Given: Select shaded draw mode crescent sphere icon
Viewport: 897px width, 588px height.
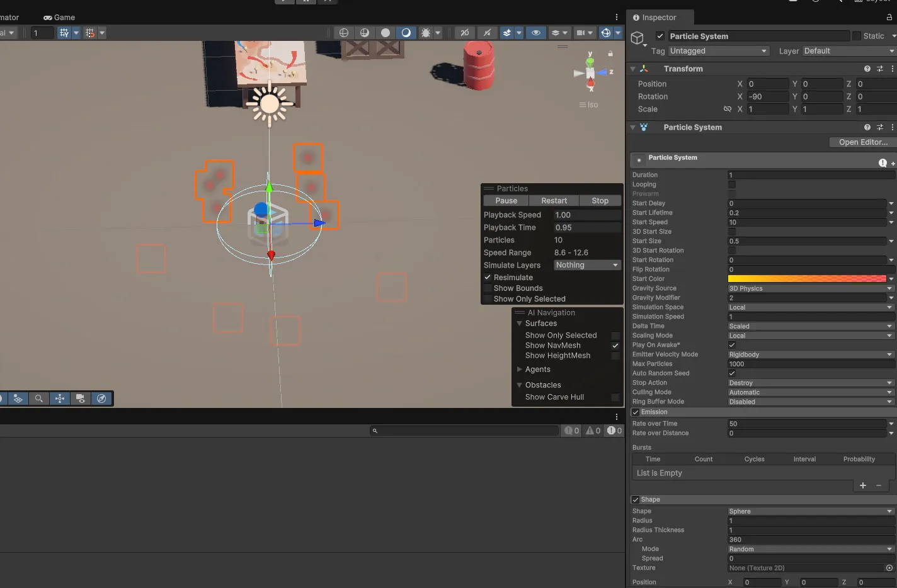Looking at the screenshot, I should 406,33.
